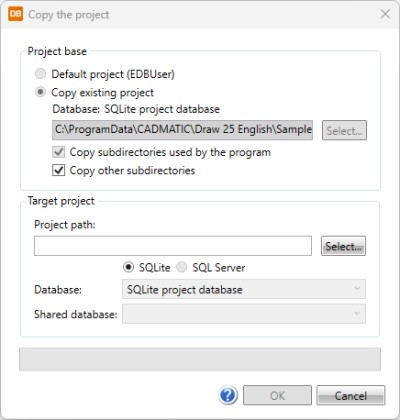Click the blue help question mark icon

pyautogui.click(x=228, y=395)
